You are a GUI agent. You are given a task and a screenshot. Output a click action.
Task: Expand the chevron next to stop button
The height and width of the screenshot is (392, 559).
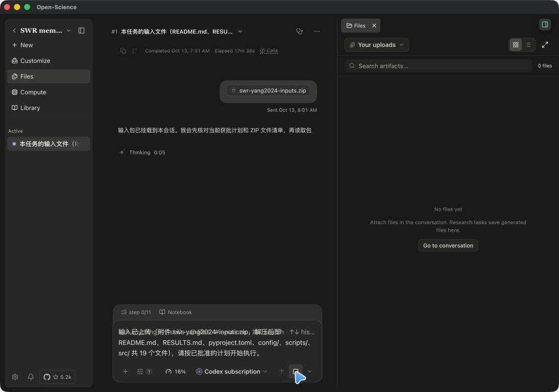pyautogui.click(x=309, y=372)
